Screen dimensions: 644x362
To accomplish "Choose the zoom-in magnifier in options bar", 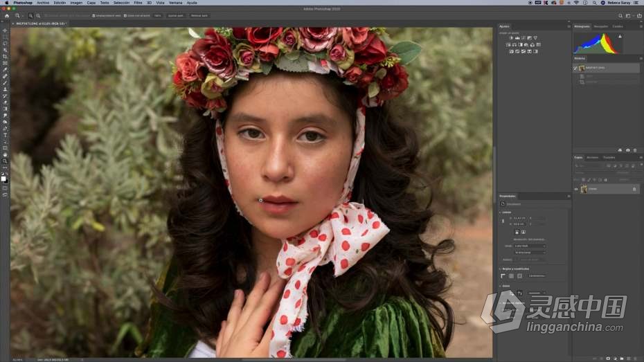I will 30,16.
